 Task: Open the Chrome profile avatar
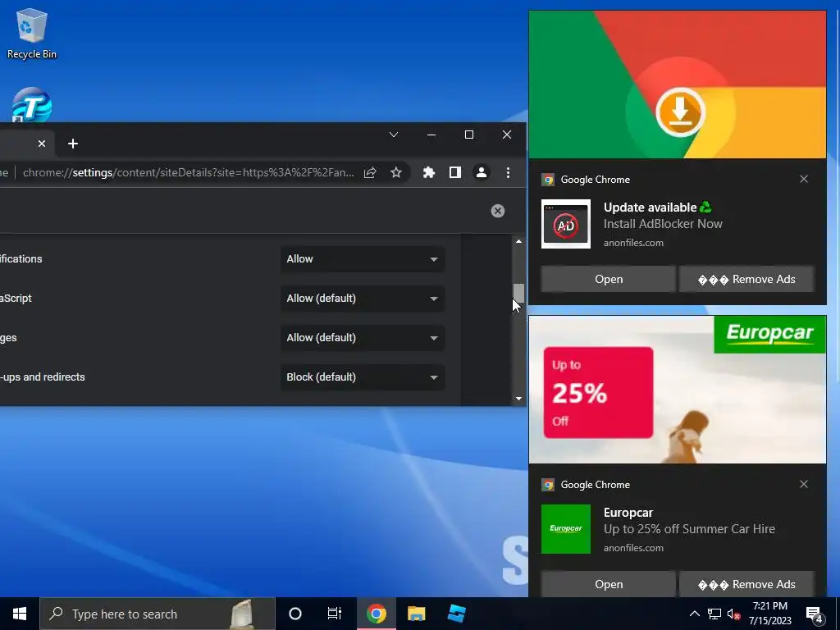click(x=481, y=172)
